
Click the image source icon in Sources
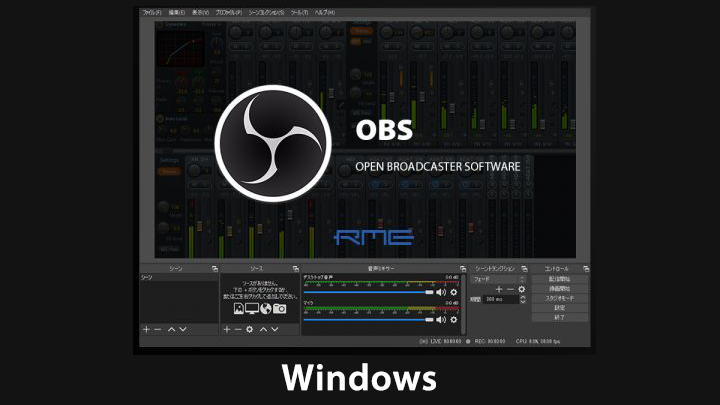238,309
